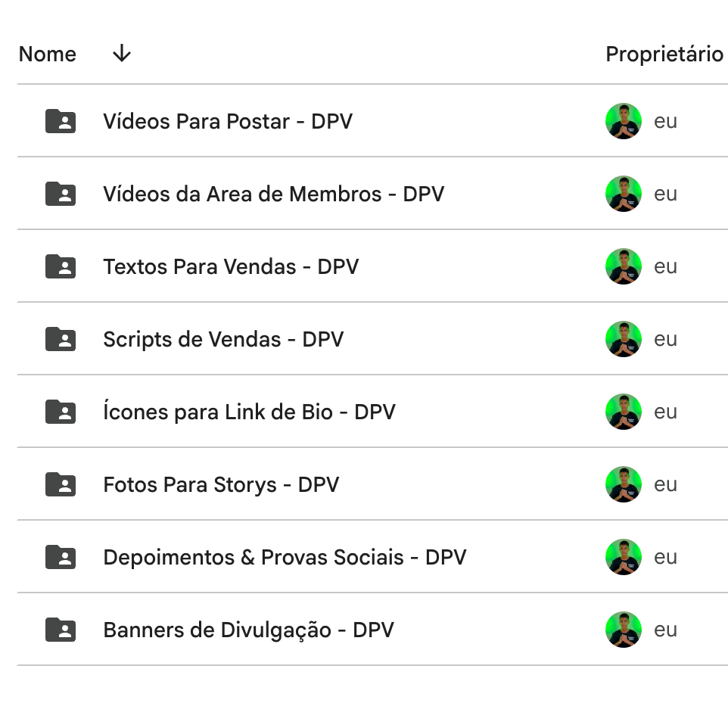The width and height of the screenshot is (728, 728).
Task: Click the Proprietário column header
Action: point(664,54)
